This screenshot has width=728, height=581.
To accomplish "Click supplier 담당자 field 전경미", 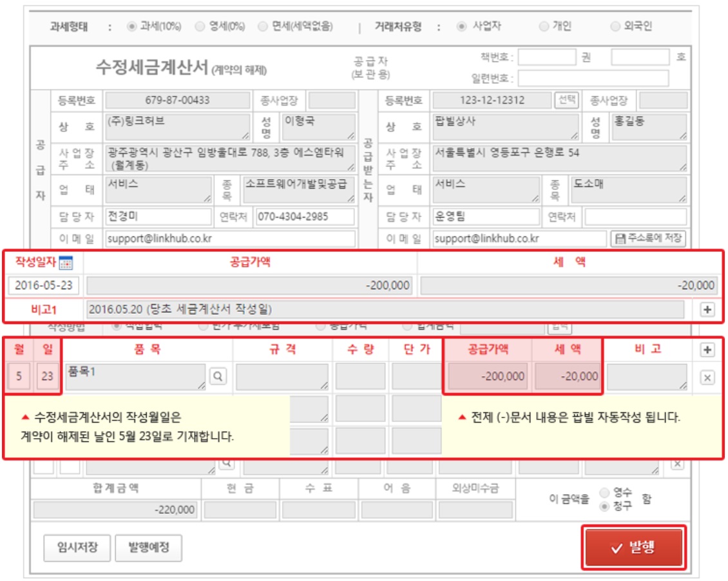I will (x=159, y=216).
